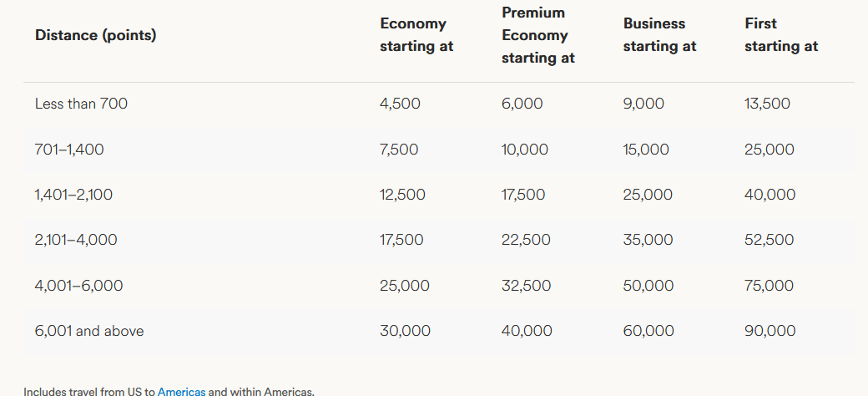The width and height of the screenshot is (868, 396).
Task: Select the 75,000 First class value
Action: pyautogui.click(x=770, y=286)
